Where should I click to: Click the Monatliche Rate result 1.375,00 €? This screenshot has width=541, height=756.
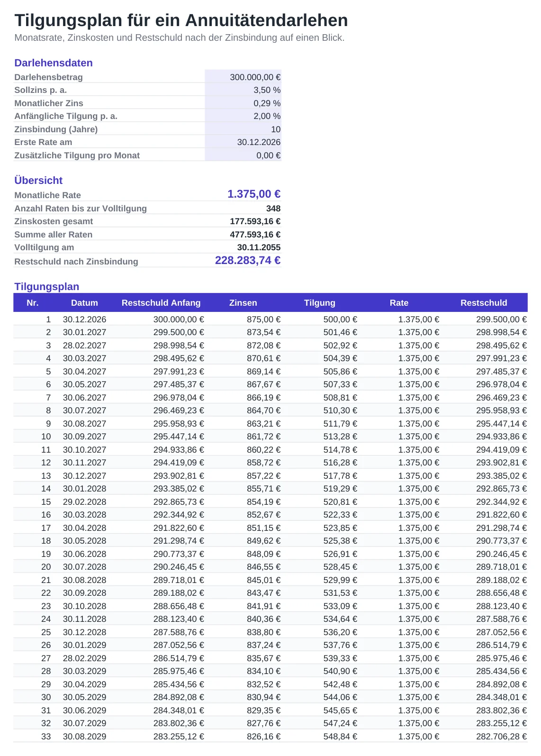pos(254,194)
